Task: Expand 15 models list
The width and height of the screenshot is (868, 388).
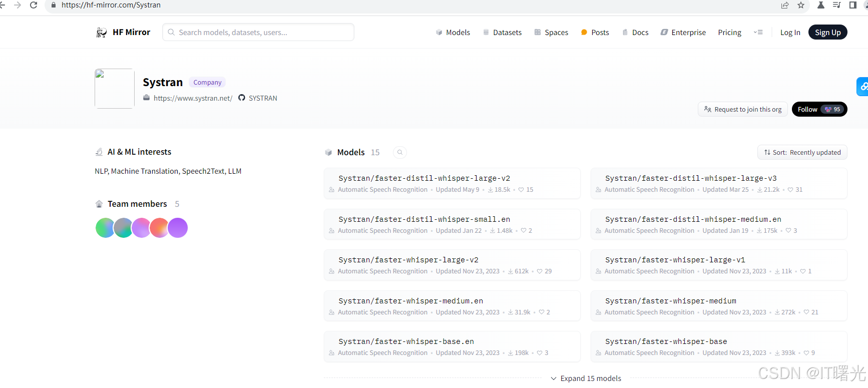Action: pyautogui.click(x=586, y=378)
